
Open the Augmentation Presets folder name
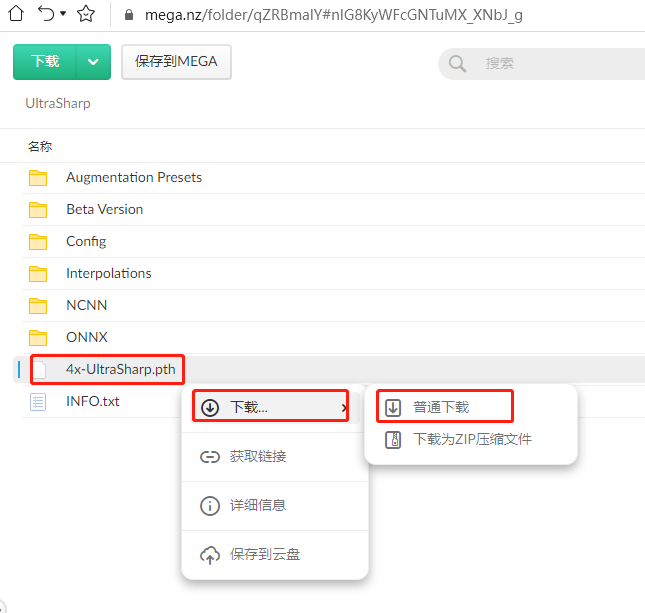[134, 177]
